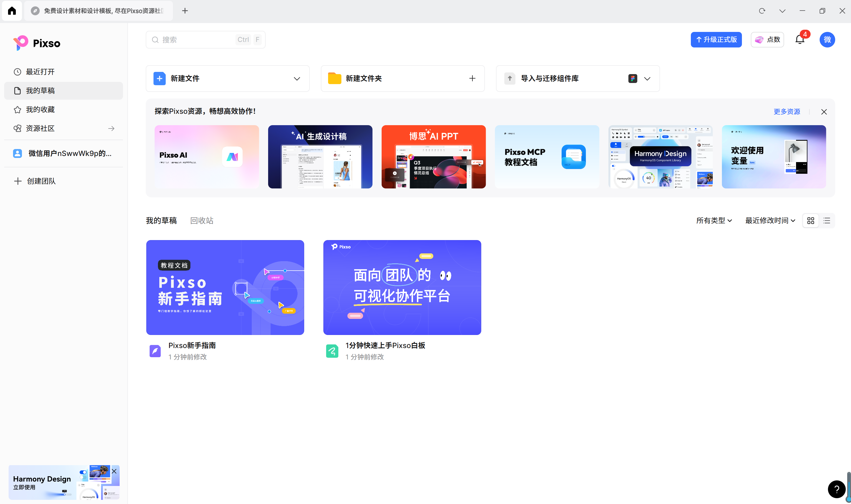Open 面向团队的可视化协作平台 thumbnail
The height and width of the screenshot is (504, 851).
point(402,287)
